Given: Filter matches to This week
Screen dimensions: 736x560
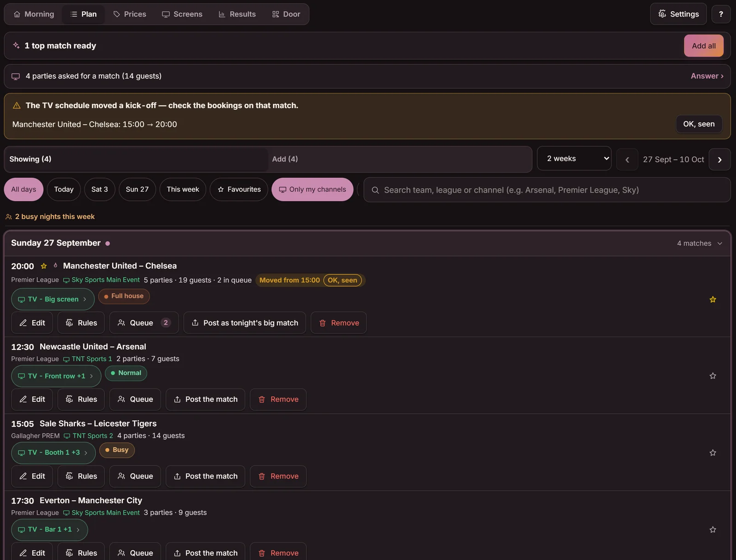Looking at the screenshot, I should pos(183,189).
